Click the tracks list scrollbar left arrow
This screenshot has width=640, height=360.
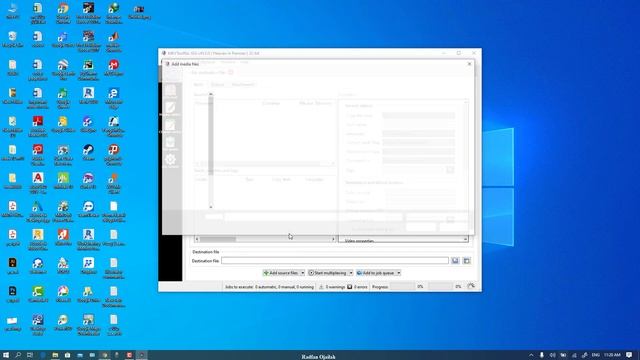pos(197,239)
